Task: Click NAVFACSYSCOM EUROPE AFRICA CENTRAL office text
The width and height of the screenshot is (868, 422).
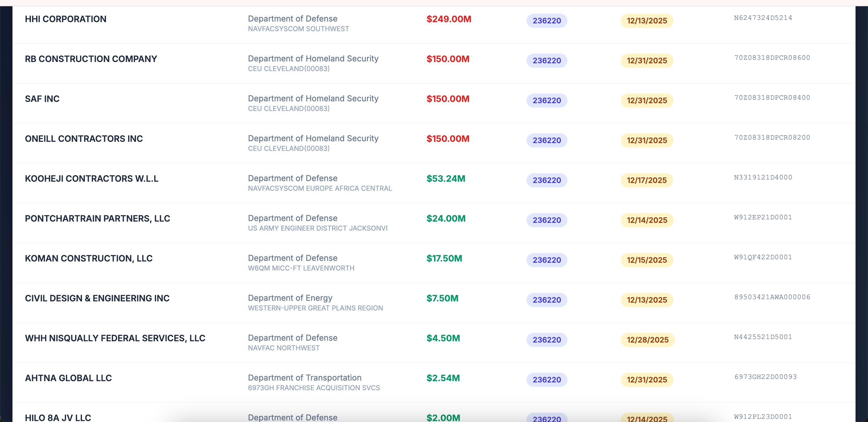Action: 320,189
